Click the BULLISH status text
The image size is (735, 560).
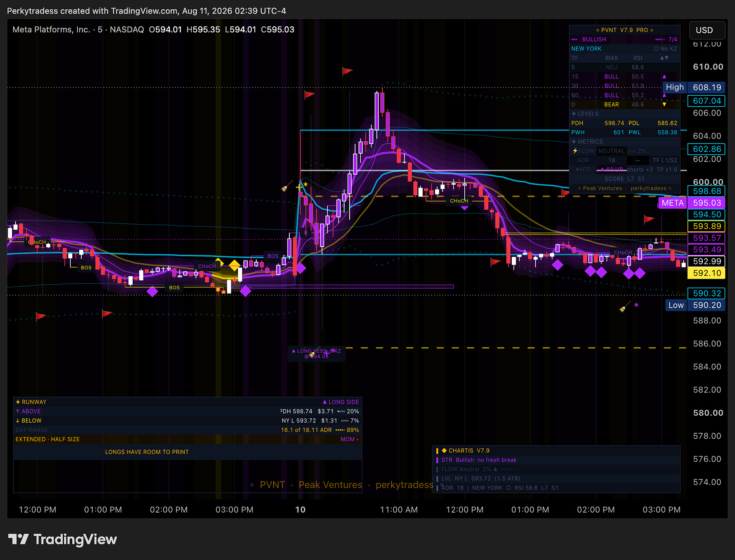[x=594, y=39]
